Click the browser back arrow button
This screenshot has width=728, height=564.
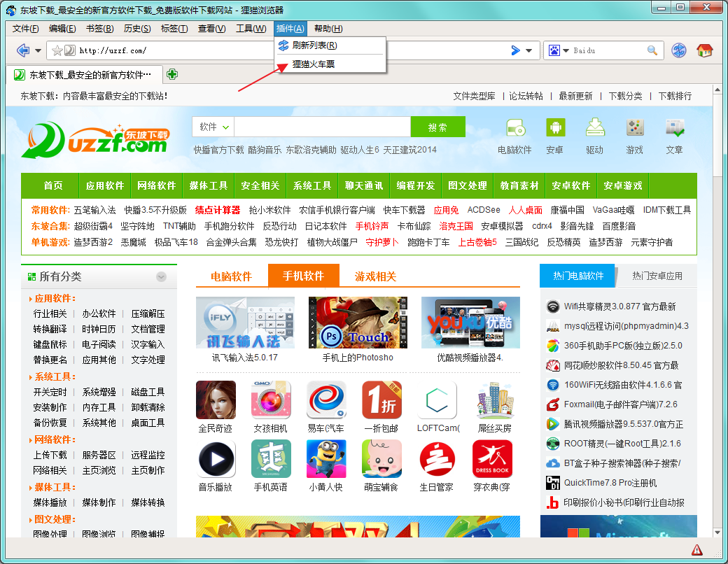22,50
